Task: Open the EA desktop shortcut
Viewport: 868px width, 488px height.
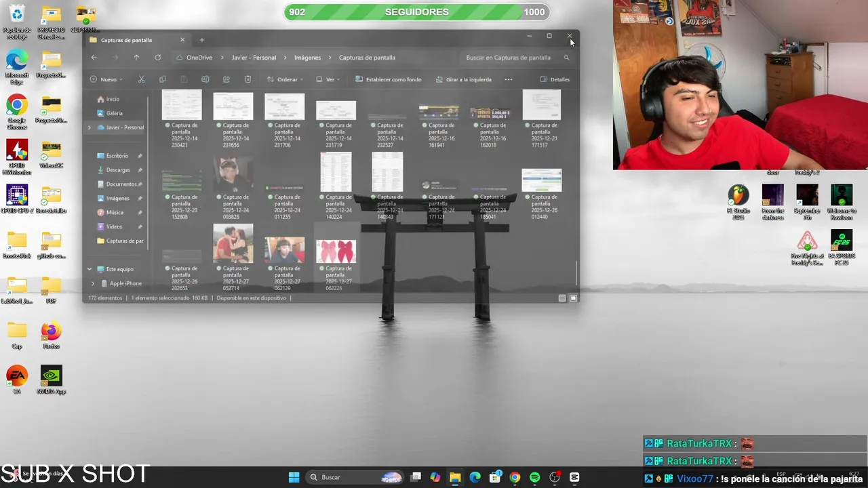Action: click(x=17, y=380)
